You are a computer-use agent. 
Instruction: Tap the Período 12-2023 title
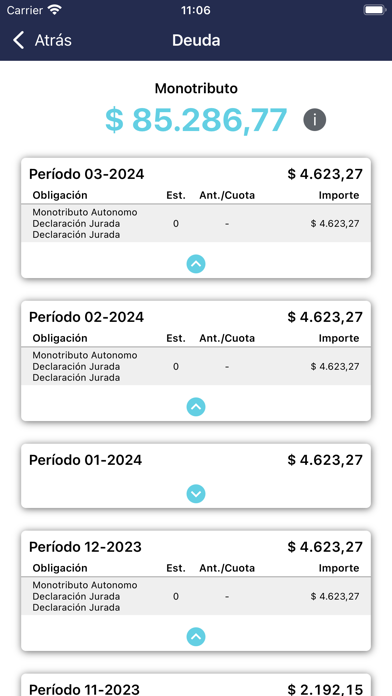pos(85,547)
